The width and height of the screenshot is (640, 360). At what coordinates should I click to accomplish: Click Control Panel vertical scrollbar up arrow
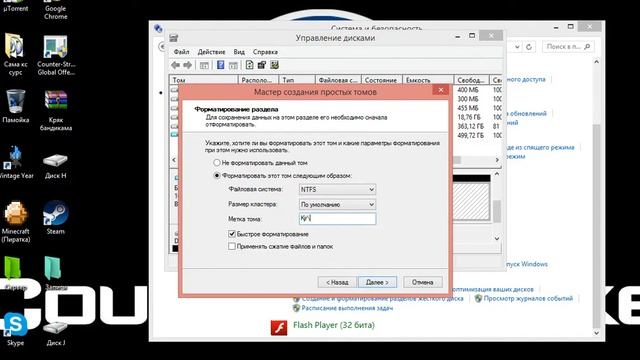click(596, 62)
